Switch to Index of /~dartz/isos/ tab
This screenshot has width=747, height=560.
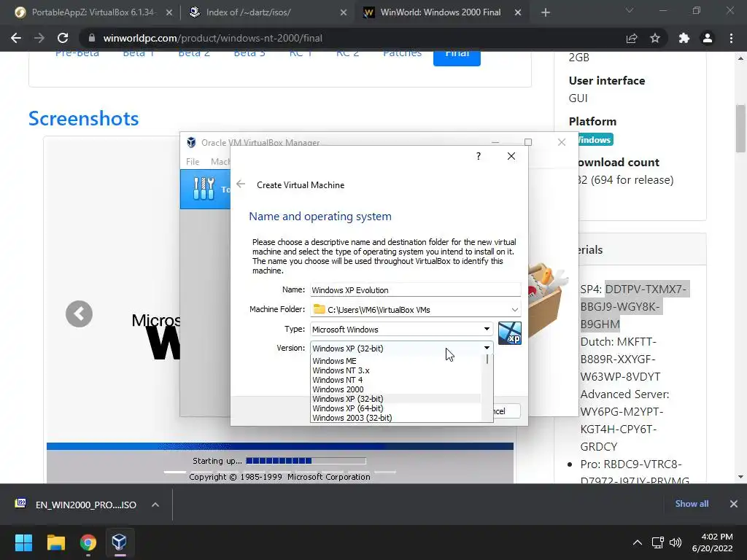pyautogui.click(x=267, y=12)
